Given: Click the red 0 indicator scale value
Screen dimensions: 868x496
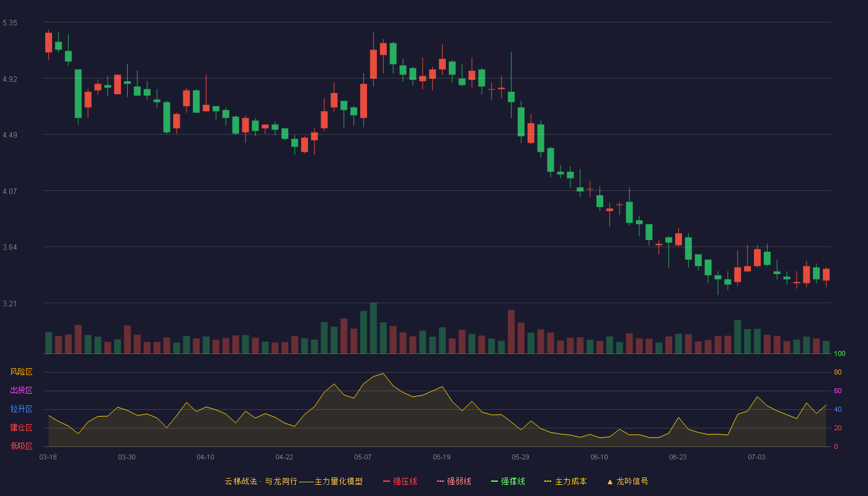Looking at the screenshot, I should coord(836,446).
